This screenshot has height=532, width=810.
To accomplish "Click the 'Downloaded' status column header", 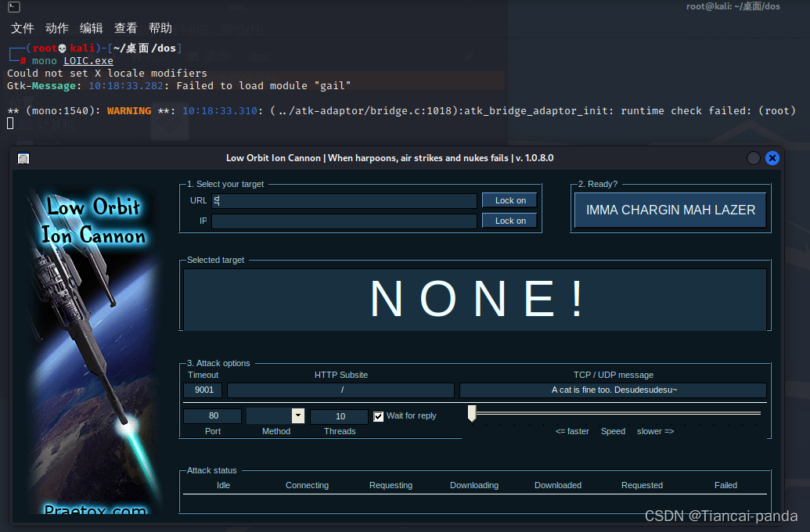I will tap(558, 485).
